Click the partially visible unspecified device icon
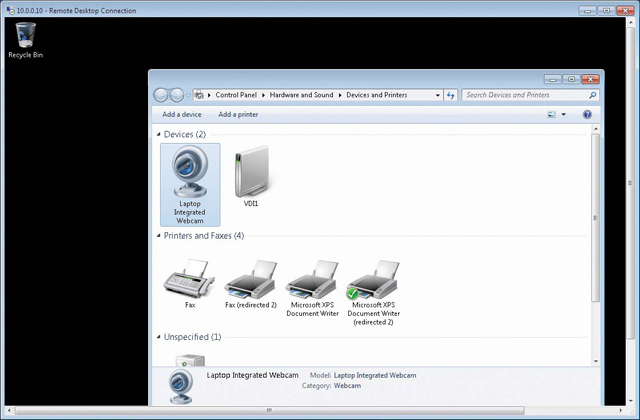 tap(190, 360)
